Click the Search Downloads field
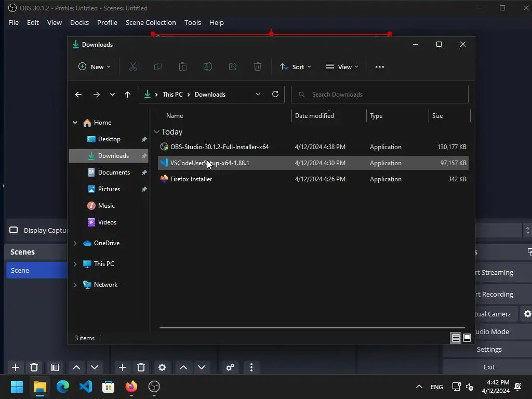Screen dimensions: 532x399 tap(380, 95)
